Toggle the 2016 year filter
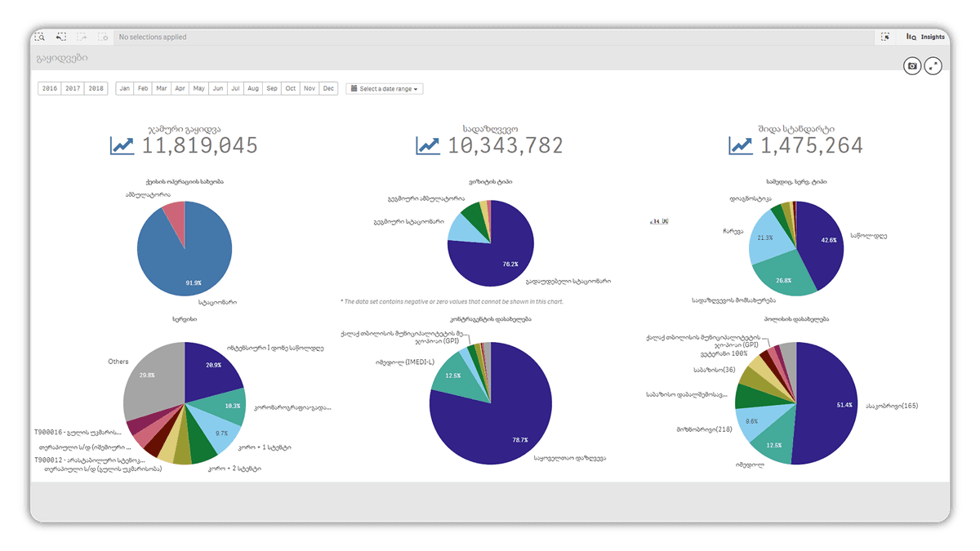980x551 pixels. coord(50,88)
